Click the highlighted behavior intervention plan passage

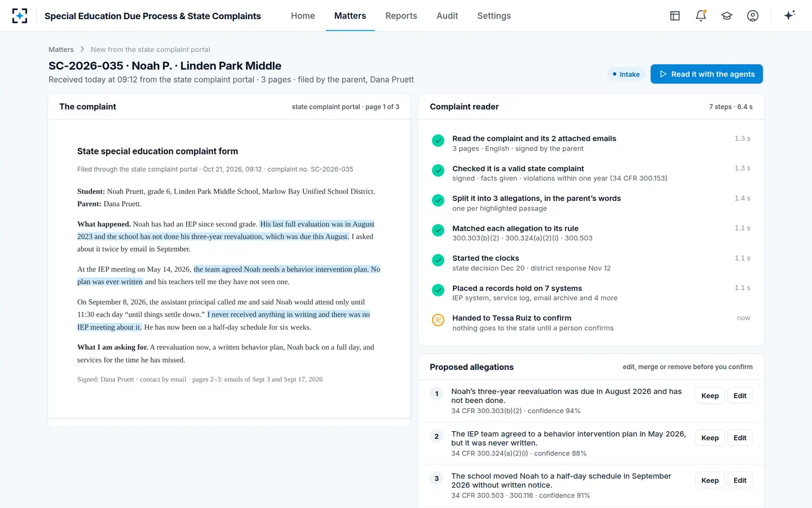(x=229, y=275)
